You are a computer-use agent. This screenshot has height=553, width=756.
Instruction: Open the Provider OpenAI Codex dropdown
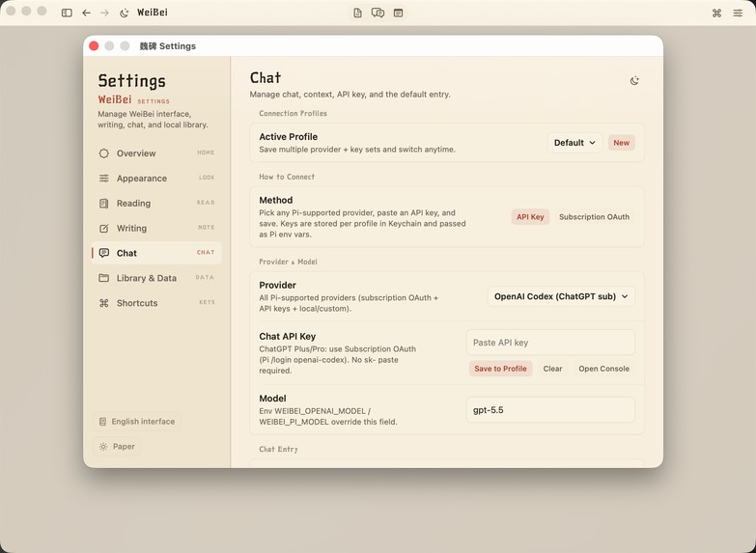(561, 296)
